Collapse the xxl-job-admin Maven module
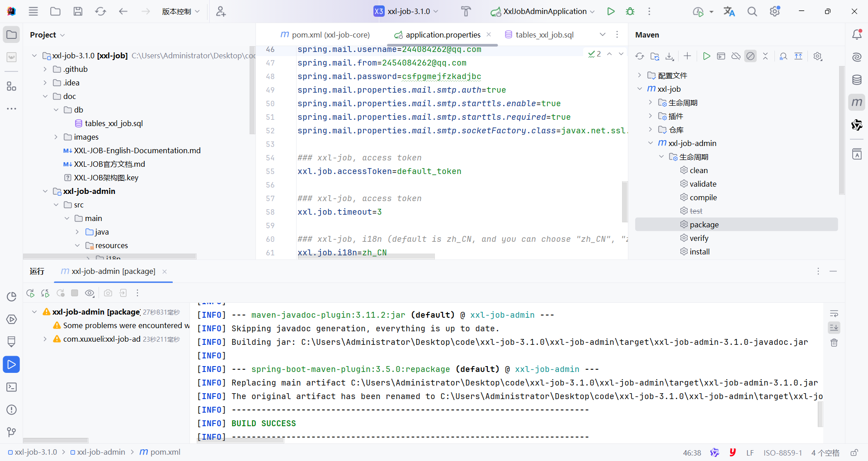The image size is (868, 461). 651,143
